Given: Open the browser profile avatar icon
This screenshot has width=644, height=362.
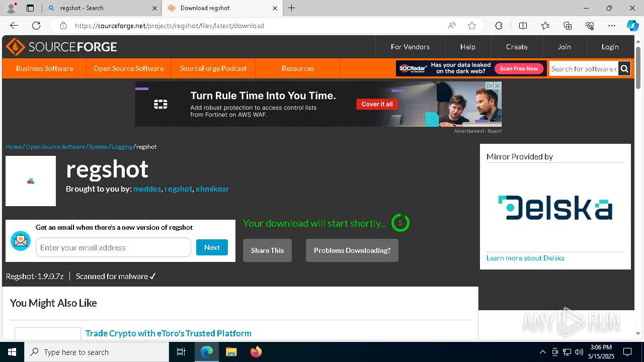Looking at the screenshot, I should pyautogui.click(x=11, y=8).
